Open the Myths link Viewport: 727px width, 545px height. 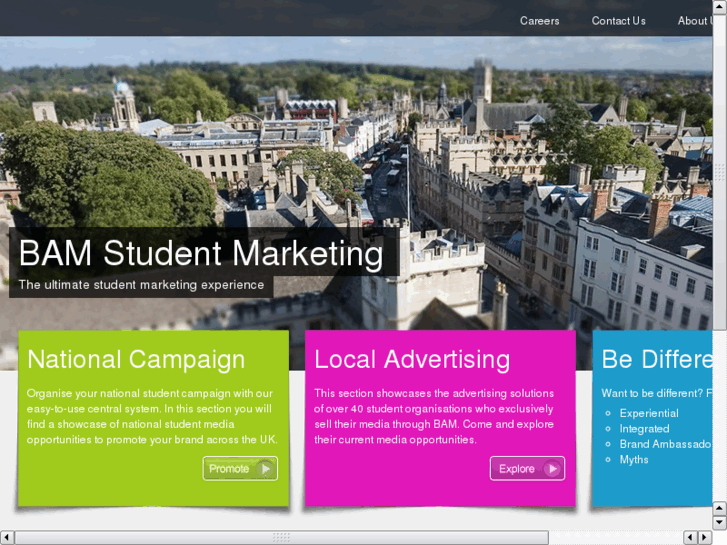point(634,460)
